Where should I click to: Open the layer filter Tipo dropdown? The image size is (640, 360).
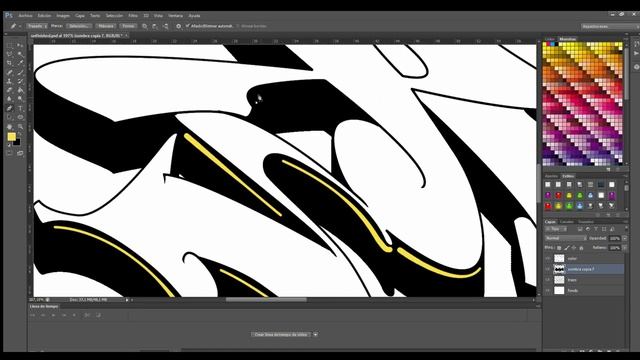click(556, 229)
